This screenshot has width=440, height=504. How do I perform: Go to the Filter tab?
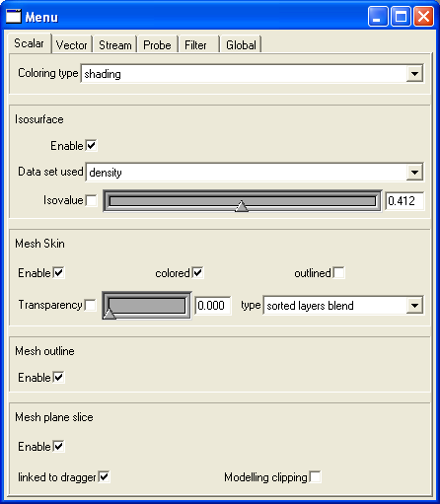(196, 44)
